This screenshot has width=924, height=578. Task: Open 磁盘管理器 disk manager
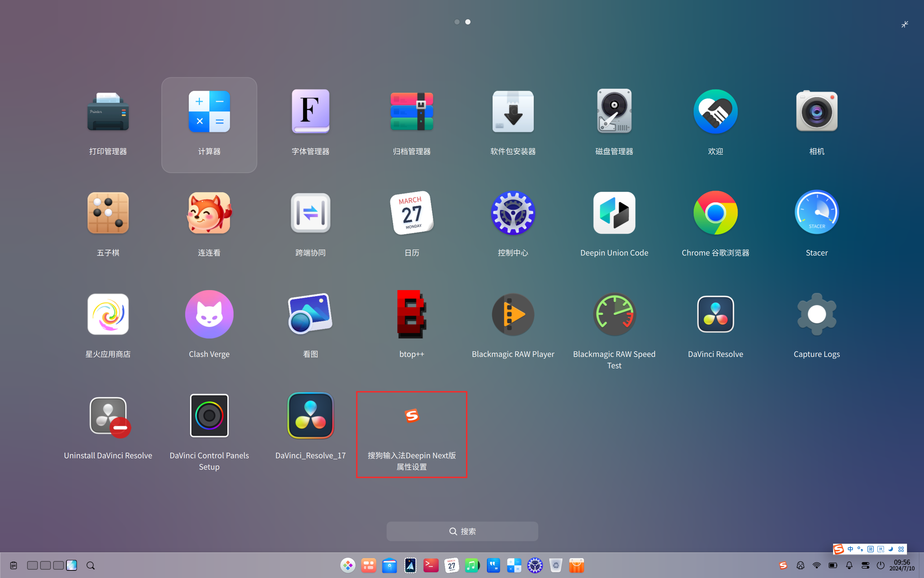(614, 123)
